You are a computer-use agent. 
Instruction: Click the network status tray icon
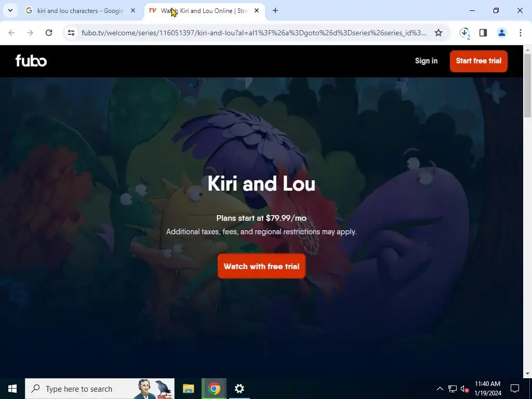click(453, 389)
